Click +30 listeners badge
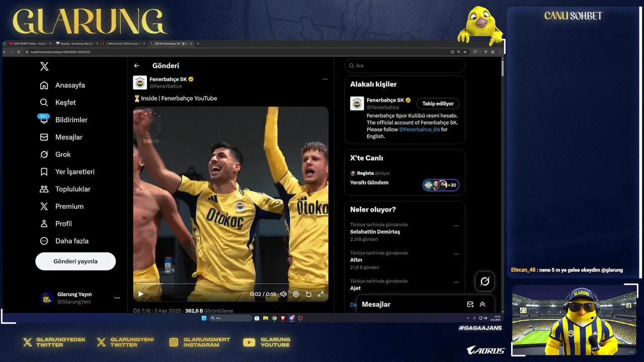This screenshot has height=362, width=644. click(441, 185)
